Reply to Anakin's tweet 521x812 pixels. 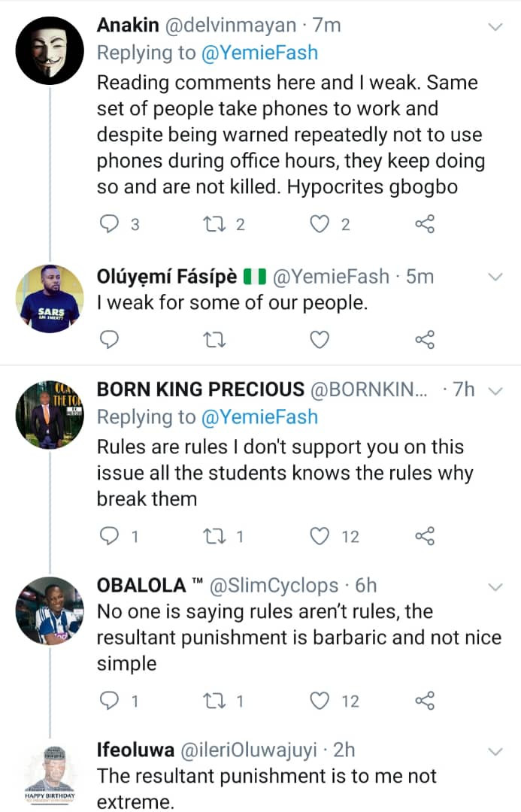[110, 223]
